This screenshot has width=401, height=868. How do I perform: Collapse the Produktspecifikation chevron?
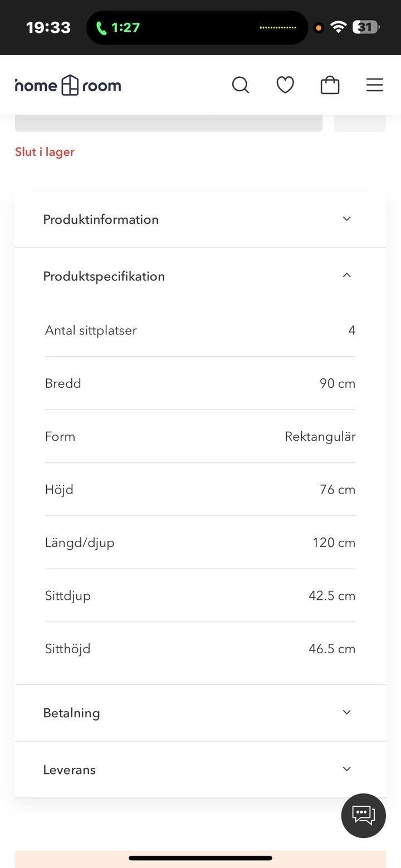click(x=346, y=275)
